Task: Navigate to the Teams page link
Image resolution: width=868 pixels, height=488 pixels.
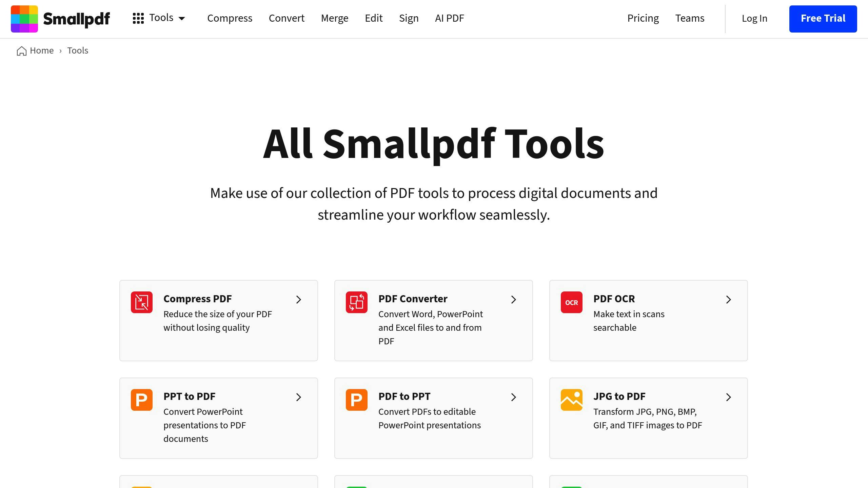Action: point(690,19)
